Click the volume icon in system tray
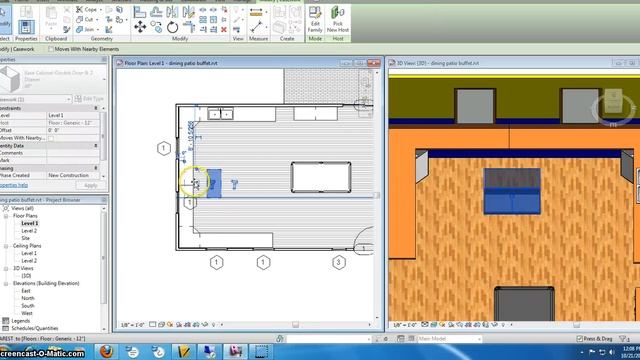 (611, 352)
